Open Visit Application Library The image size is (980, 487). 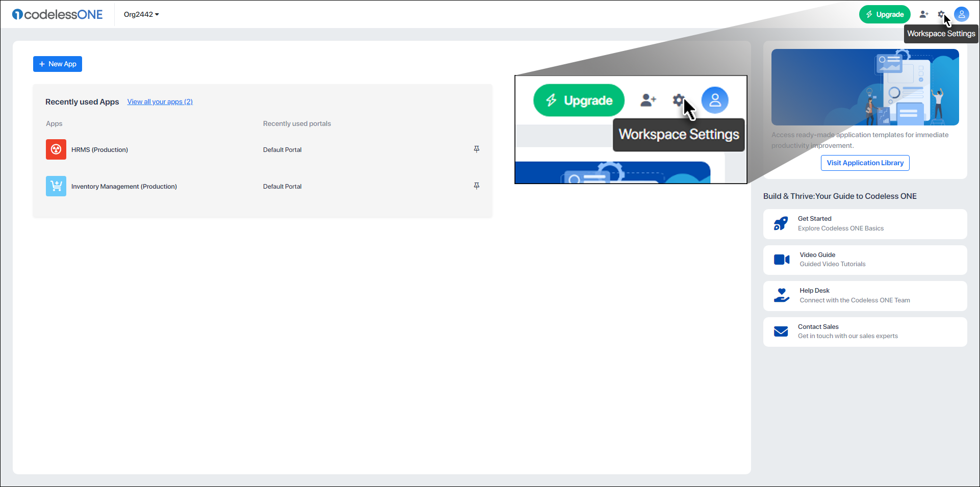point(864,163)
